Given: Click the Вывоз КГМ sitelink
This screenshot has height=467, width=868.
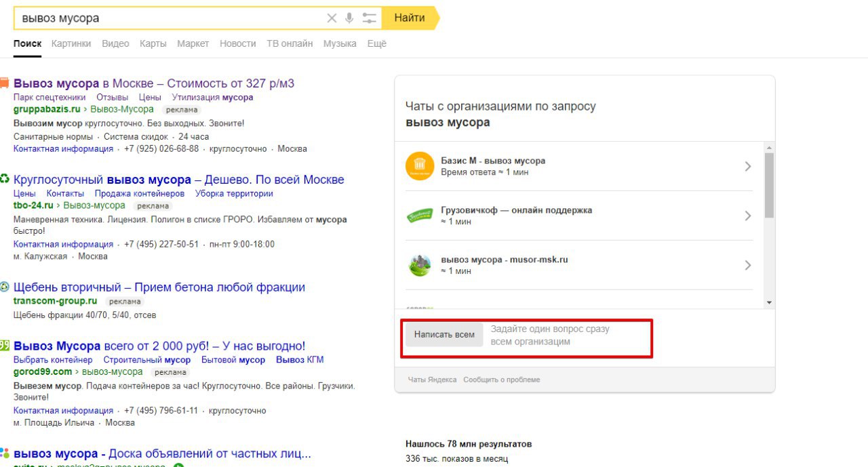Looking at the screenshot, I should (300, 360).
